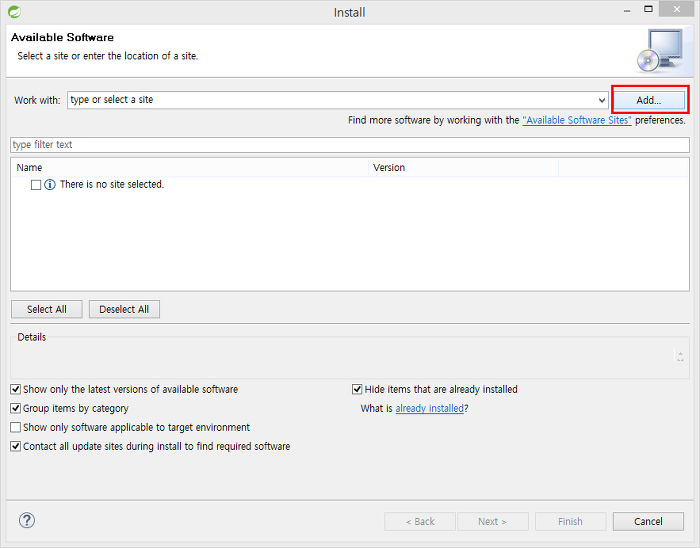This screenshot has height=548, width=700.
Task: Open the 'Available Software Sites' preferences link
Action: click(577, 120)
